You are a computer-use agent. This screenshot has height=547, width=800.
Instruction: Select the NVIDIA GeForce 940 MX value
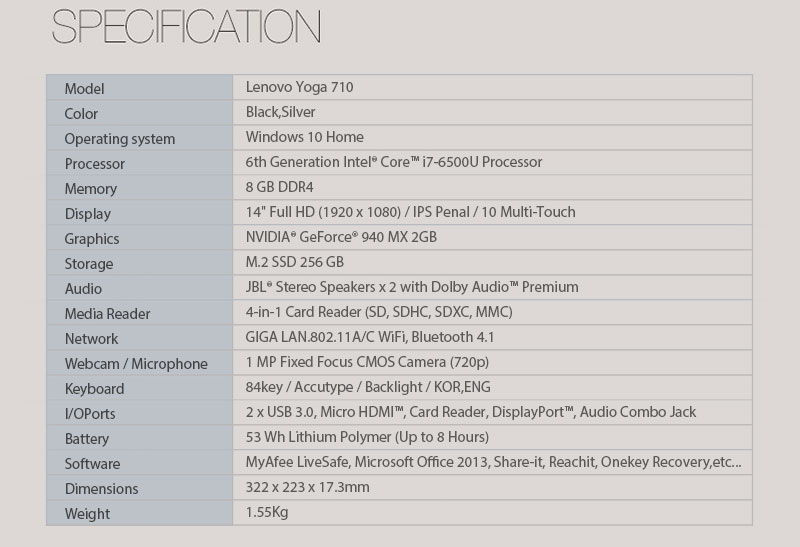pos(340,237)
